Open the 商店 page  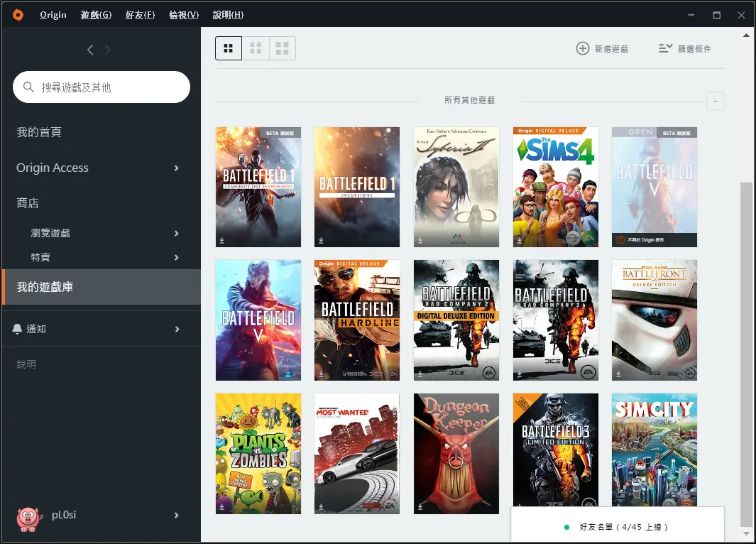tap(28, 203)
